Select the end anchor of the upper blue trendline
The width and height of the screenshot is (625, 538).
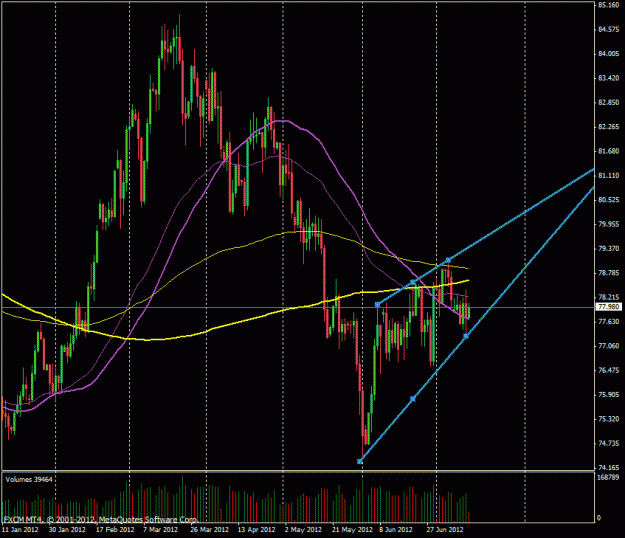[448, 260]
